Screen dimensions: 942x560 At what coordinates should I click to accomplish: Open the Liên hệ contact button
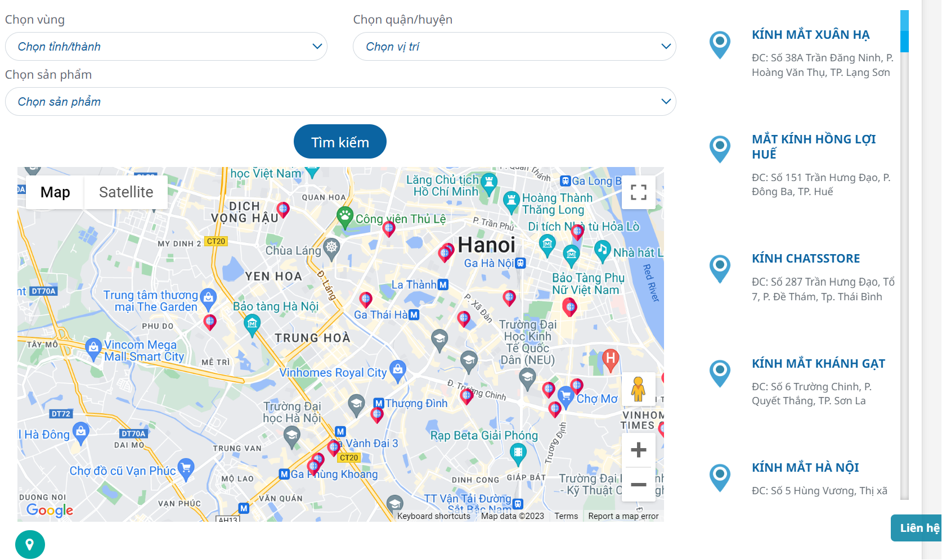click(917, 528)
